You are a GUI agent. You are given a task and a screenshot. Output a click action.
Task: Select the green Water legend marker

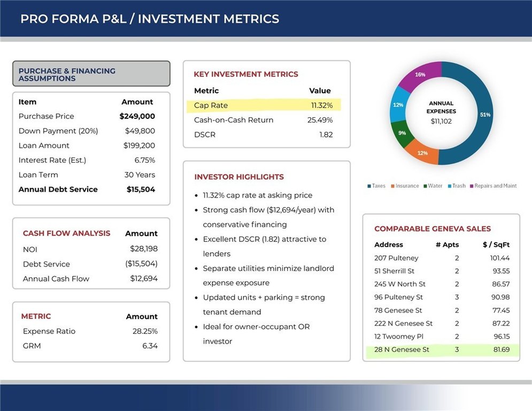(426, 186)
